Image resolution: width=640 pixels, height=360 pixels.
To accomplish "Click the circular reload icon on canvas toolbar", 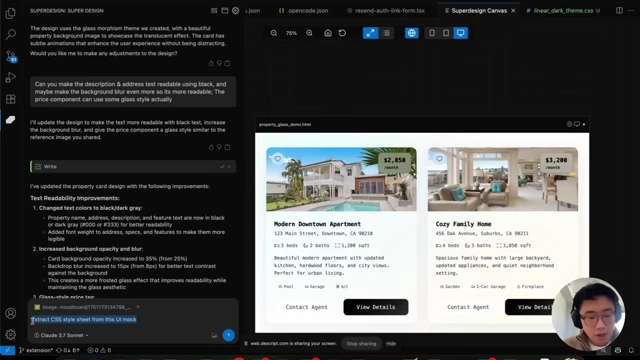I will tap(342, 33).
